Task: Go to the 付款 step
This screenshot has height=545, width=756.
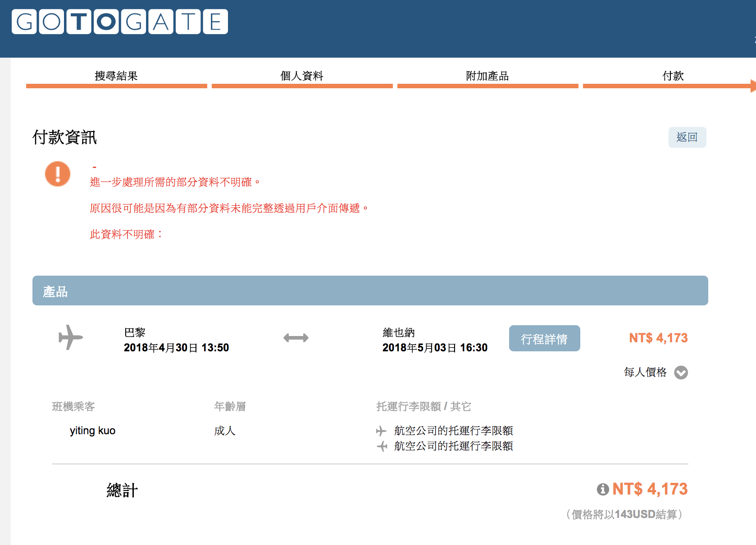Action: [x=673, y=76]
